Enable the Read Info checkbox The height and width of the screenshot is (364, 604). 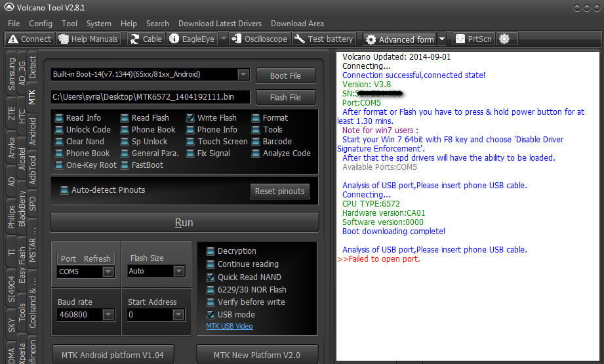tap(59, 118)
